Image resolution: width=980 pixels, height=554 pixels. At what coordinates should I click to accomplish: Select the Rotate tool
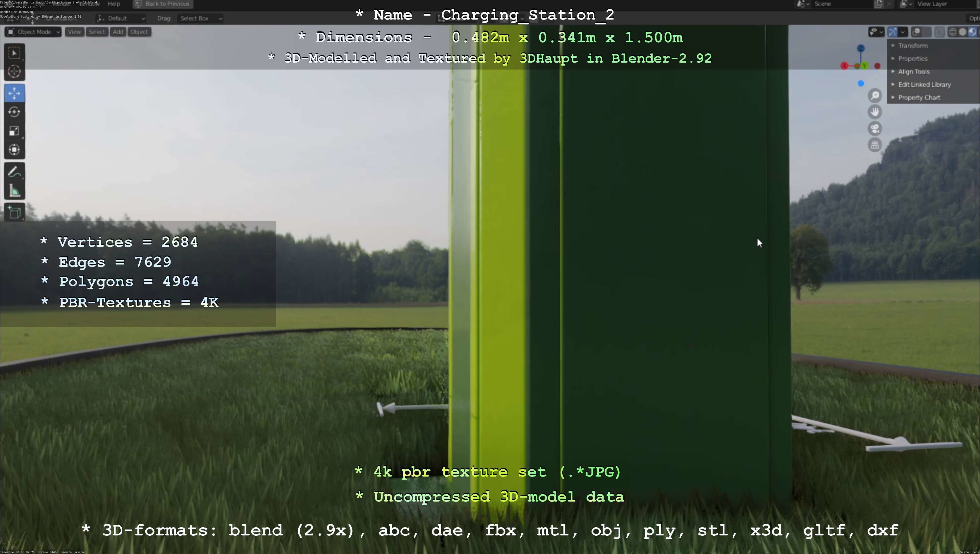[14, 112]
